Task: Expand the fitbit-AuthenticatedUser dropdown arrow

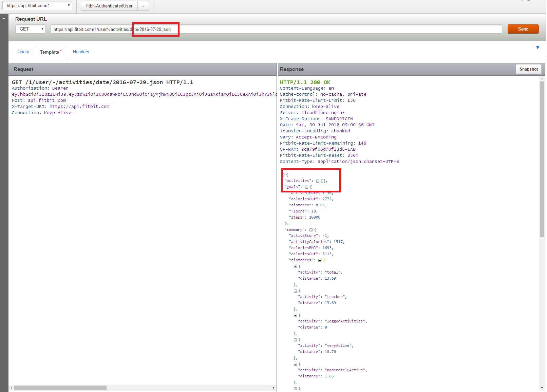Action: click(x=143, y=6)
